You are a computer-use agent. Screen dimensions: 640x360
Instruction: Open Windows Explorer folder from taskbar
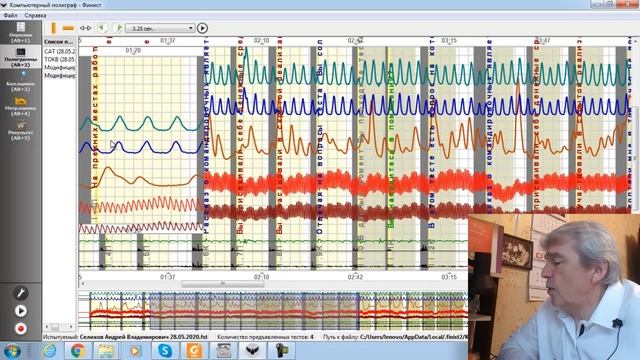106,351
